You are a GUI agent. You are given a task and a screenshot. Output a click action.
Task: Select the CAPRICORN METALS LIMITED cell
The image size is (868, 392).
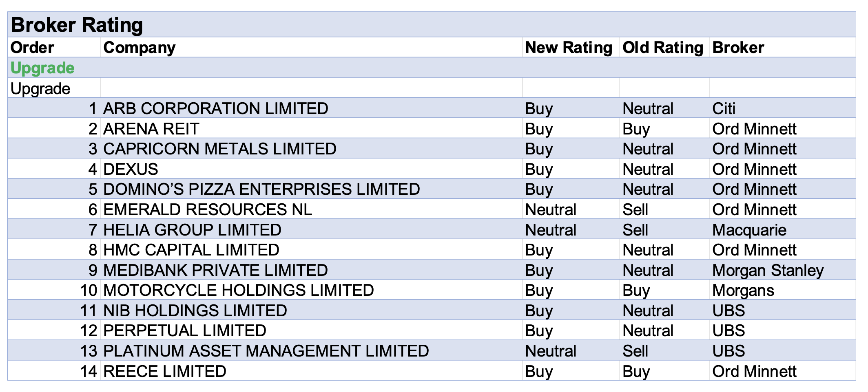click(219, 149)
